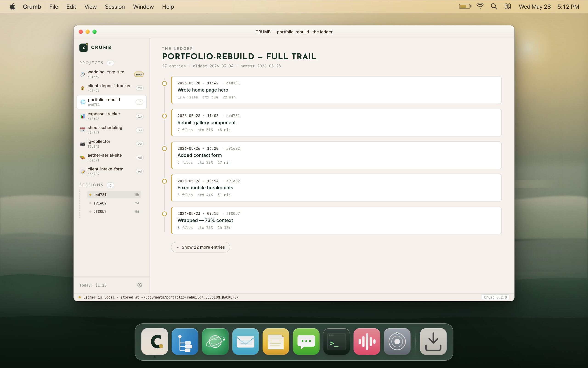
Task: Select session c4d781 in Sessions list
Action: coord(114,195)
